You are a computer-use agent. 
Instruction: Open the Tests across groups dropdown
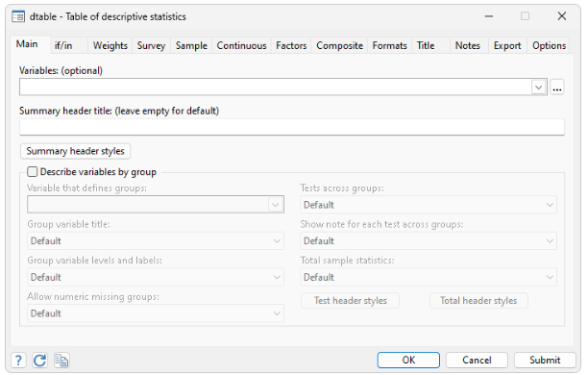click(x=429, y=205)
